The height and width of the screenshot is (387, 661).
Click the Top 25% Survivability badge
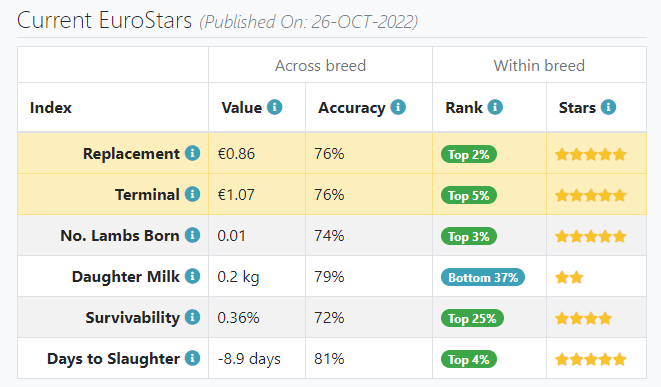click(x=472, y=318)
